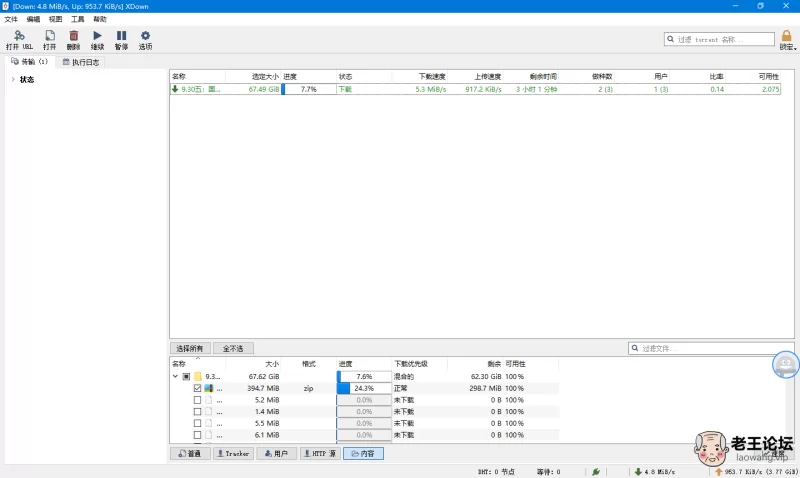Click the 删除 trash toolbar icon

tap(73, 35)
